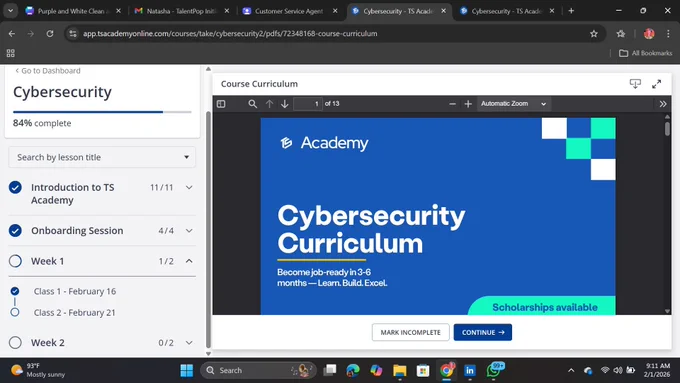Expand Onboarding Session section chevron
This screenshot has width=680, height=383.
click(189, 231)
